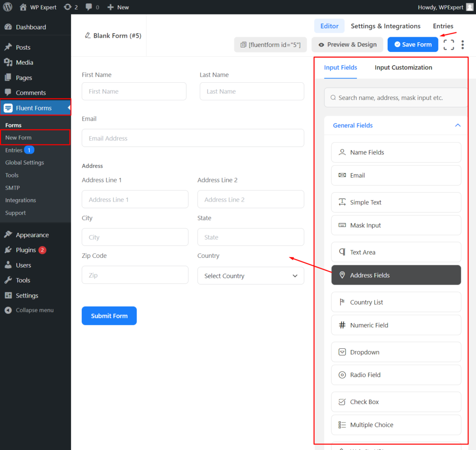476x450 pixels.
Task: Add the Radio Field element
Action: click(396, 375)
